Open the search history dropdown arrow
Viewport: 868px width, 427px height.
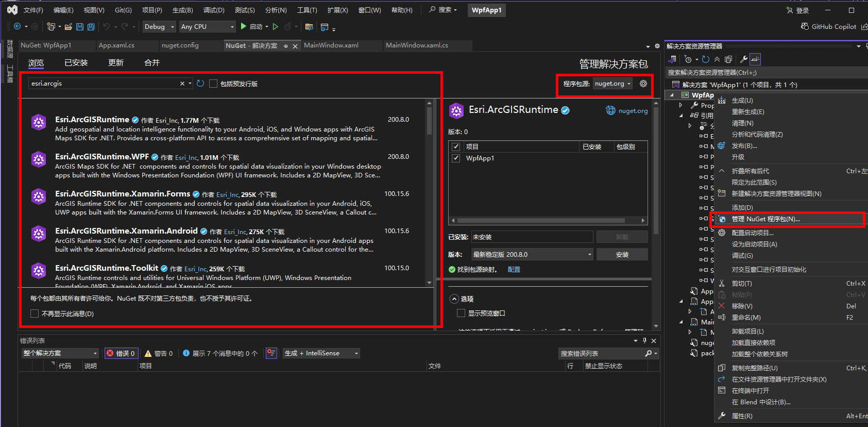[x=190, y=84]
